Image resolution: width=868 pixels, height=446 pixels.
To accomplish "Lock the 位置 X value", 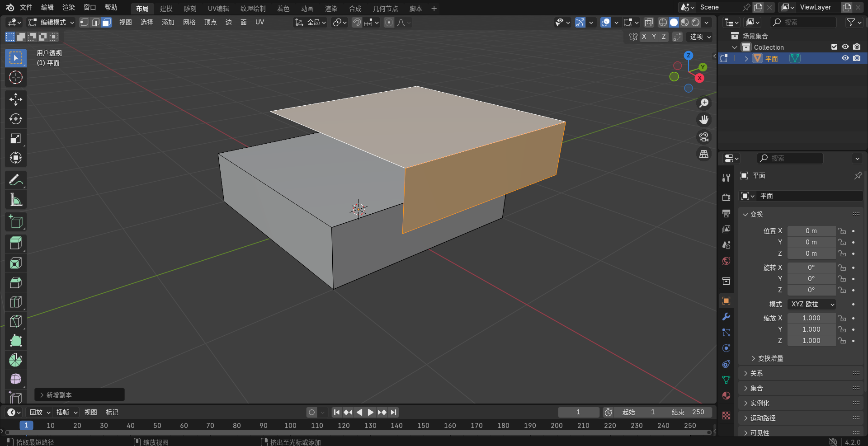I will coord(842,231).
